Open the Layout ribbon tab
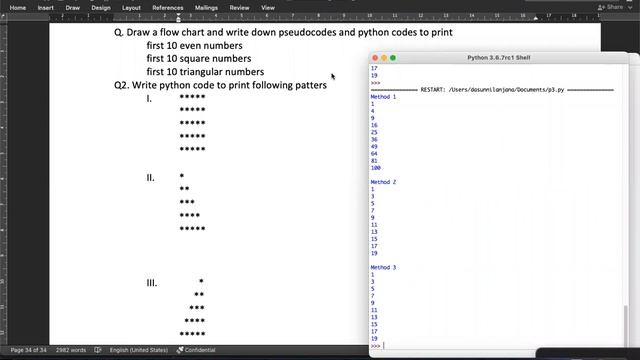 coord(131,8)
